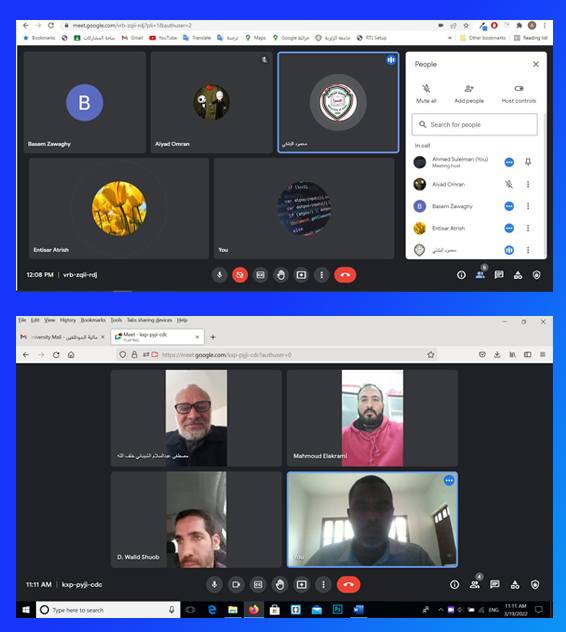Open Photoshop from the Windows taskbar

click(337, 609)
